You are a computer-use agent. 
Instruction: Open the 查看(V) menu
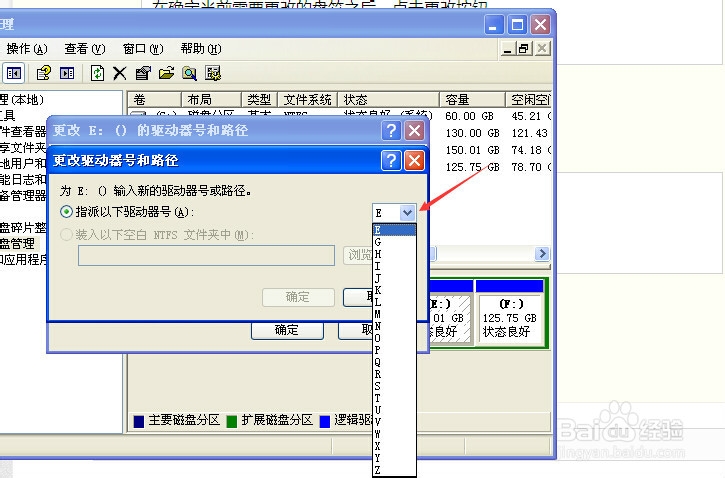85,49
